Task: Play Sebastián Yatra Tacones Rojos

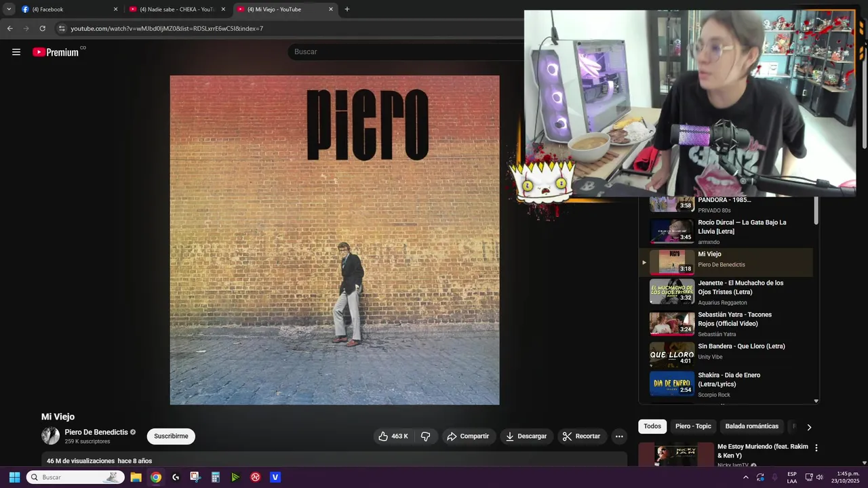Action: click(x=726, y=323)
